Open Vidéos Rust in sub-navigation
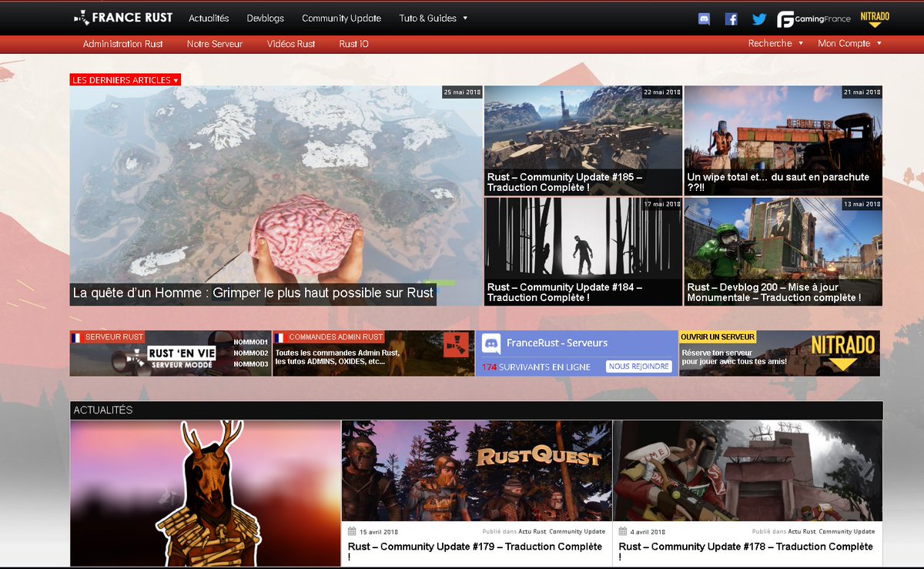The image size is (924, 569). [x=291, y=44]
